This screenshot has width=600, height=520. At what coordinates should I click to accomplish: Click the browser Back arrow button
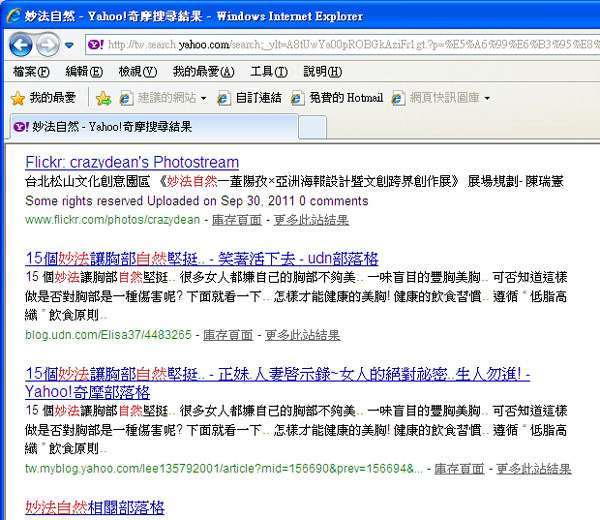pyautogui.click(x=21, y=45)
